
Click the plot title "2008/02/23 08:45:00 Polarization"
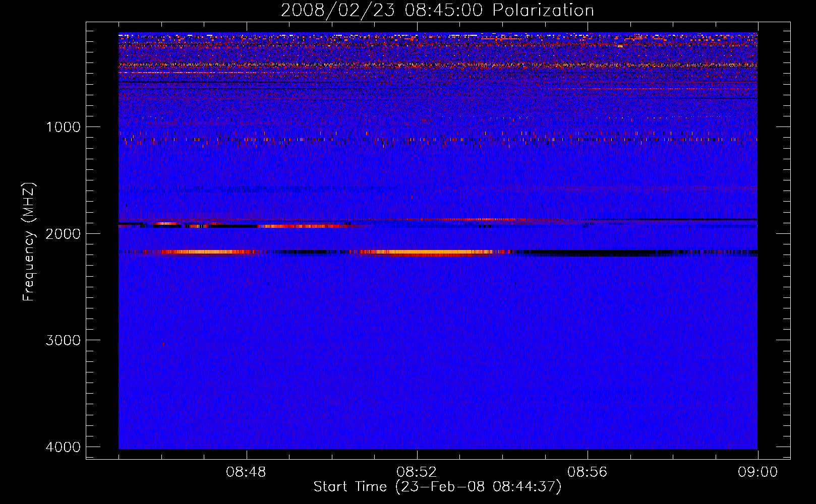pos(437,11)
